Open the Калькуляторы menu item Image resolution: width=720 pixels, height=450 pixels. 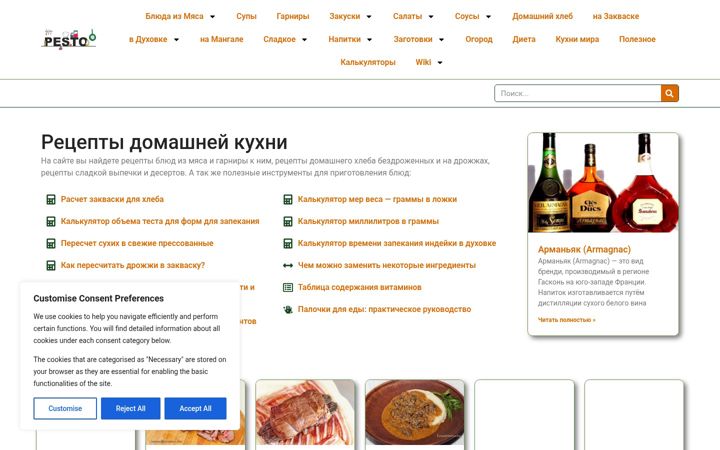(368, 62)
